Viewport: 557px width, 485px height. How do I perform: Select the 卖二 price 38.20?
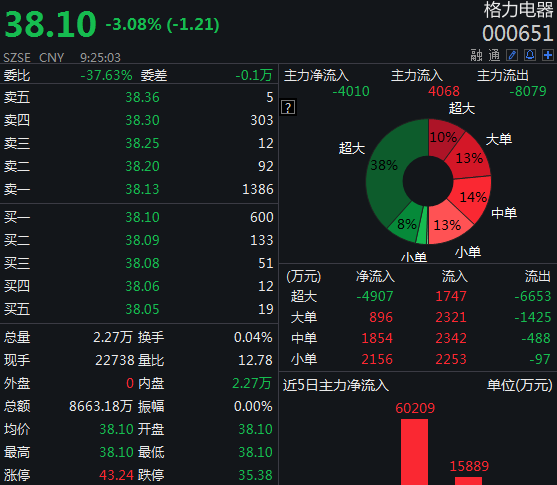click(142, 166)
